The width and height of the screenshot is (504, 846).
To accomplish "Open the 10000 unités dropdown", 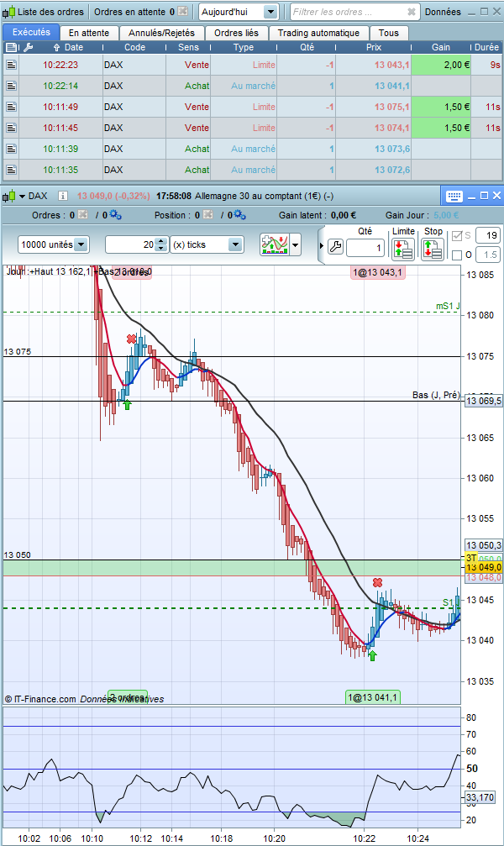I will [54, 244].
